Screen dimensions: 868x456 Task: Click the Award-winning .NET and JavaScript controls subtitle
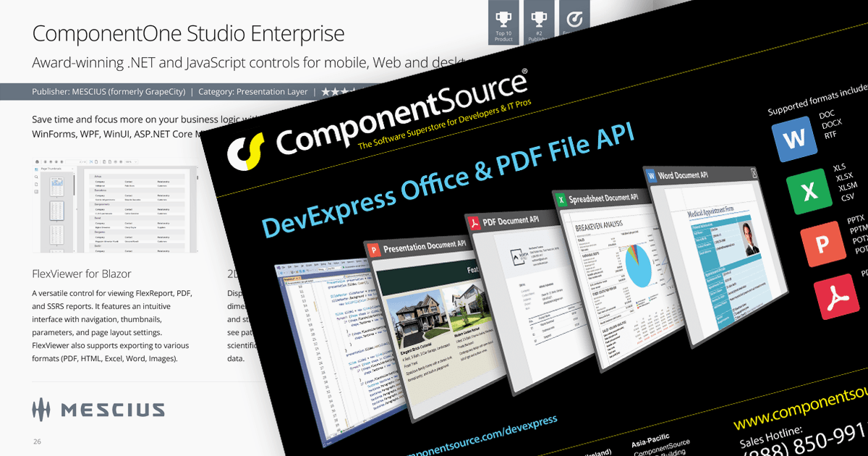point(253,63)
